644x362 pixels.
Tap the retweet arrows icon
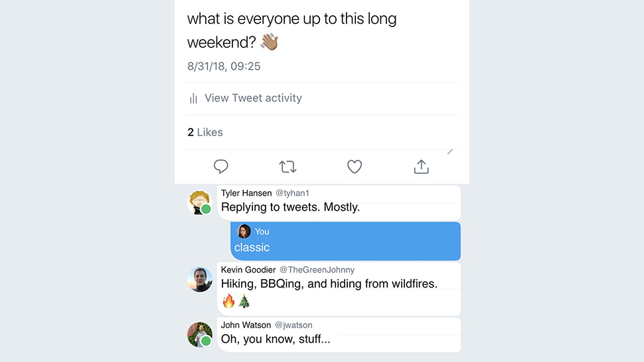pyautogui.click(x=288, y=166)
